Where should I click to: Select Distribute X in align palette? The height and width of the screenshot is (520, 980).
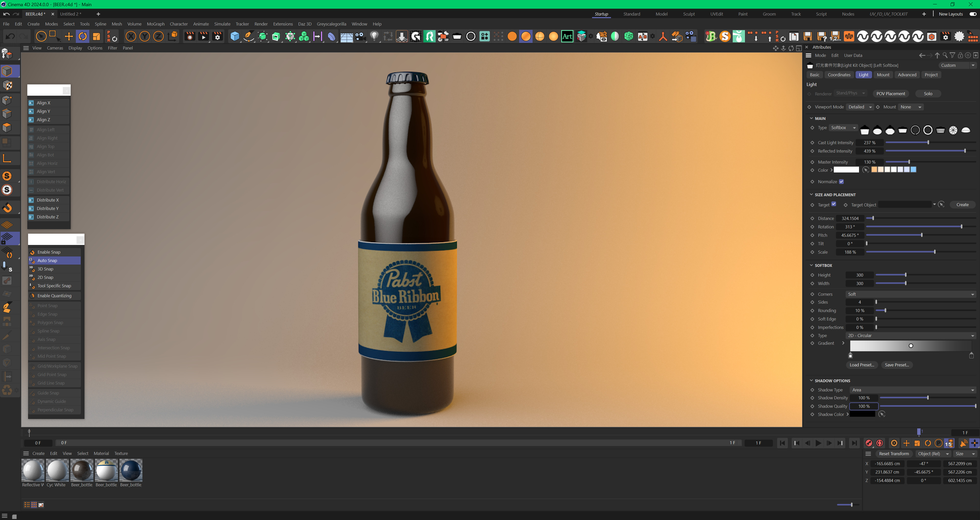tap(49, 200)
